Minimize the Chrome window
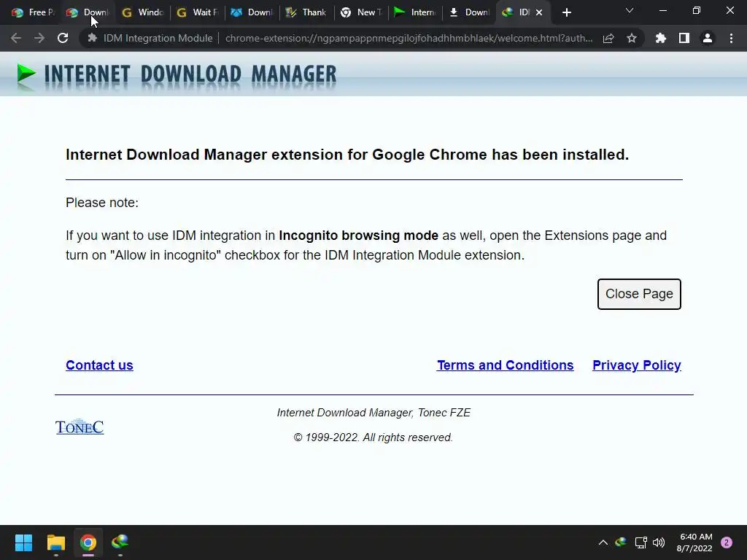The width and height of the screenshot is (747, 560). 662,10
